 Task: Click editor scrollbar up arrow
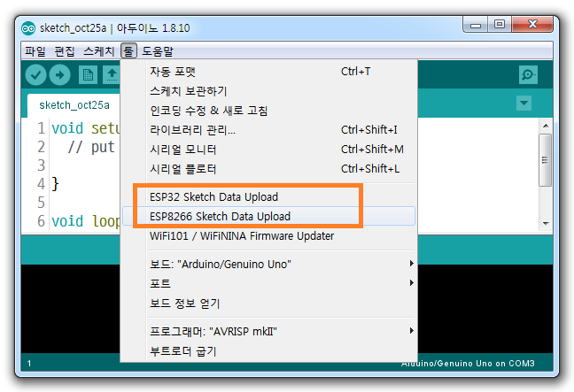(546, 126)
